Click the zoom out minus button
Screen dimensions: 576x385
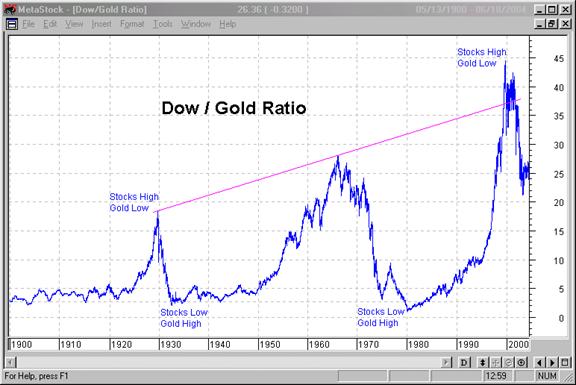[x=508, y=363]
